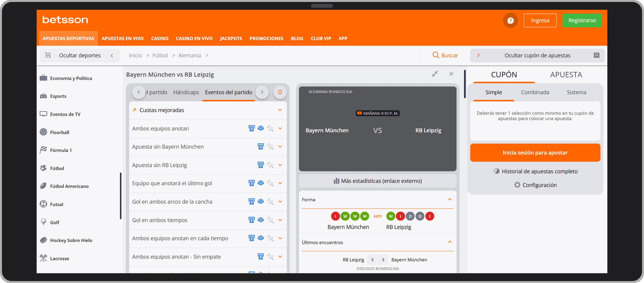Expand Apuesta sin Bayern München market
The height and width of the screenshot is (283, 644).
tap(280, 146)
